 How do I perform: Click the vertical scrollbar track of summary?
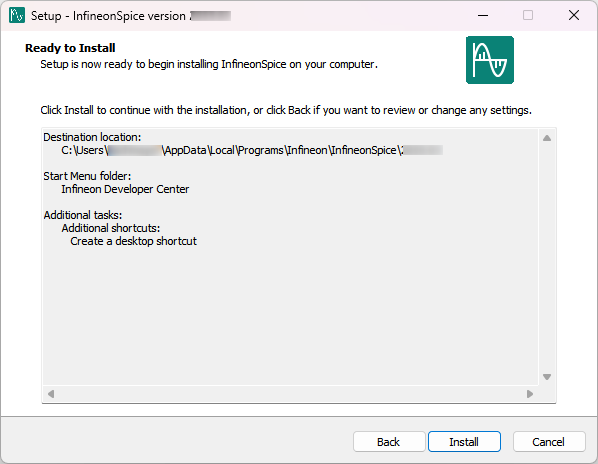click(x=547, y=257)
